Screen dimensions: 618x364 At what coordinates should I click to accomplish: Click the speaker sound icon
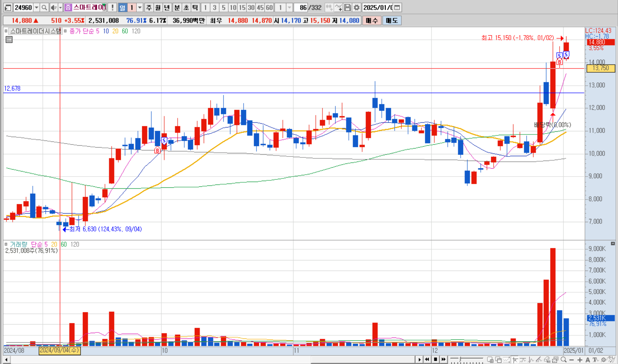coord(53,7)
